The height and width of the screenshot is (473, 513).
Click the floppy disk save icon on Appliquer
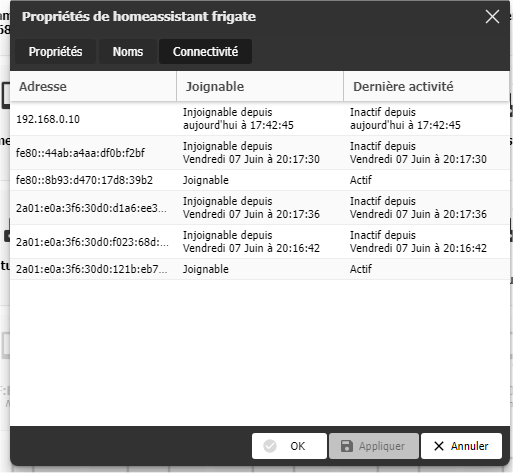pos(347,446)
